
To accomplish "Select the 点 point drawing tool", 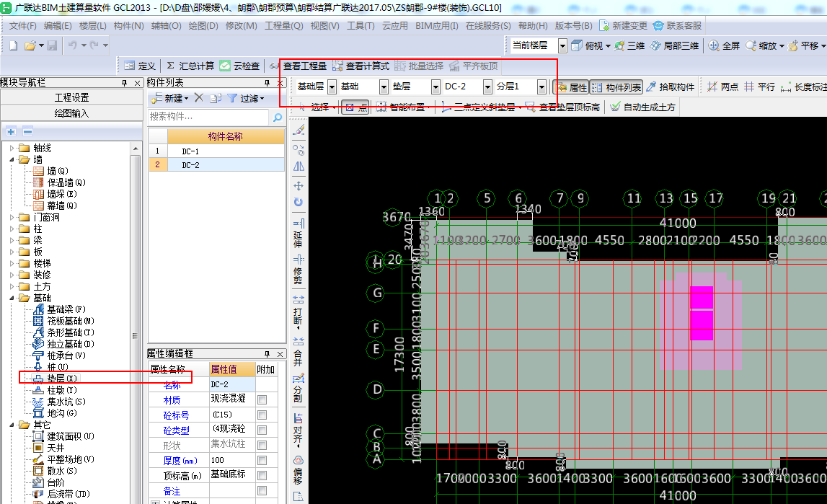I will pos(355,107).
